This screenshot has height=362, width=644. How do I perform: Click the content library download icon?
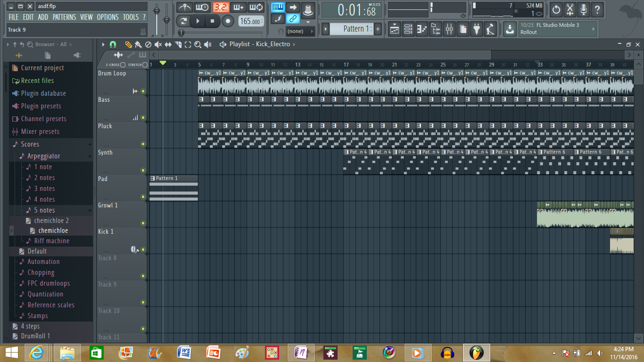click(x=510, y=29)
